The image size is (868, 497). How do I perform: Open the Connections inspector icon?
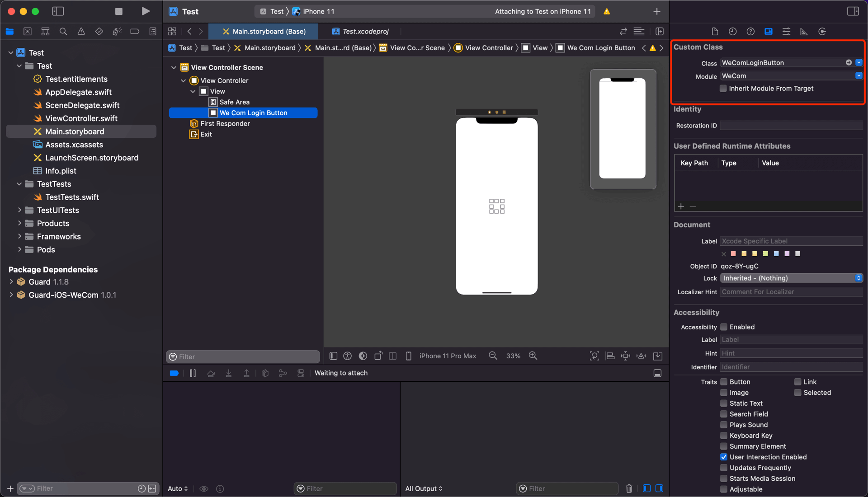coord(822,31)
